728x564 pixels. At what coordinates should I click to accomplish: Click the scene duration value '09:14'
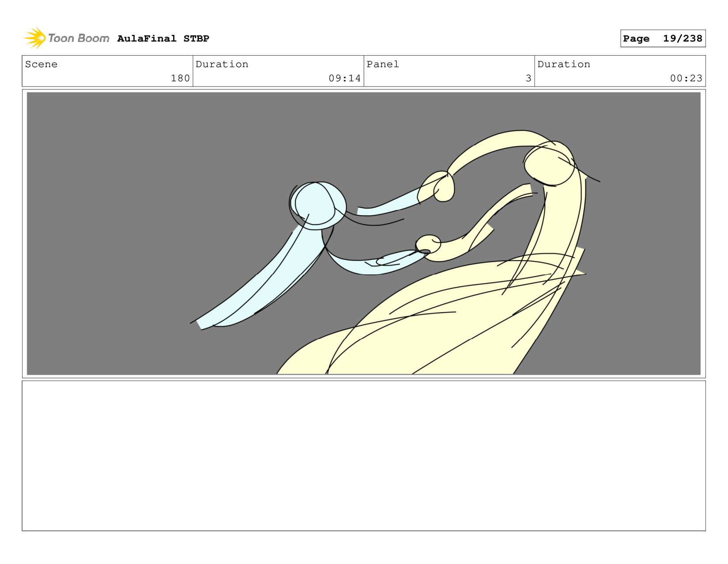pyautogui.click(x=345, y=78)
